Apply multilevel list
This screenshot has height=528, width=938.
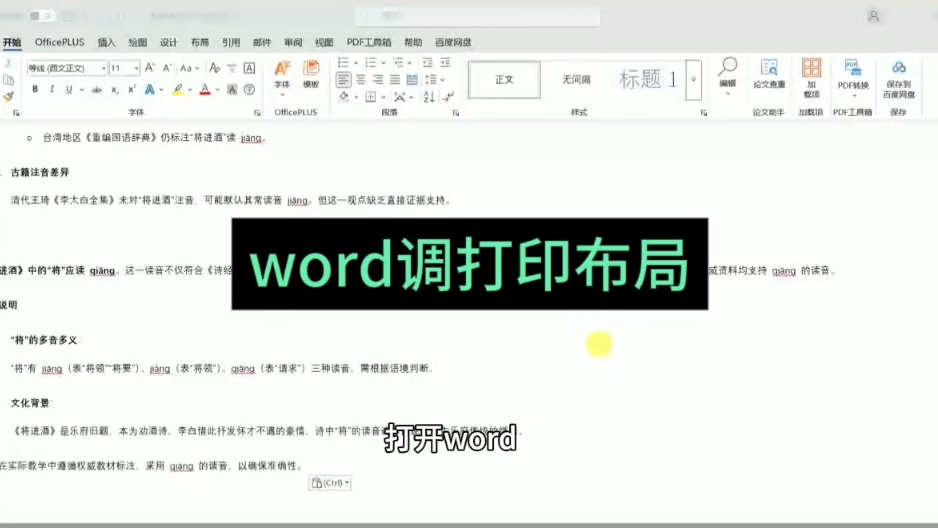click(398, 62)
